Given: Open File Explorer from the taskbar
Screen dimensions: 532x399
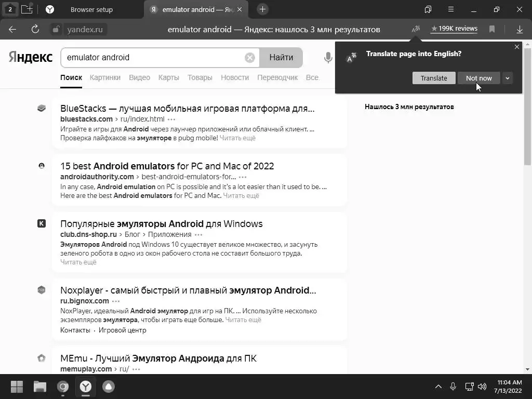Looking at the screenshot, I should coord(39,387).
